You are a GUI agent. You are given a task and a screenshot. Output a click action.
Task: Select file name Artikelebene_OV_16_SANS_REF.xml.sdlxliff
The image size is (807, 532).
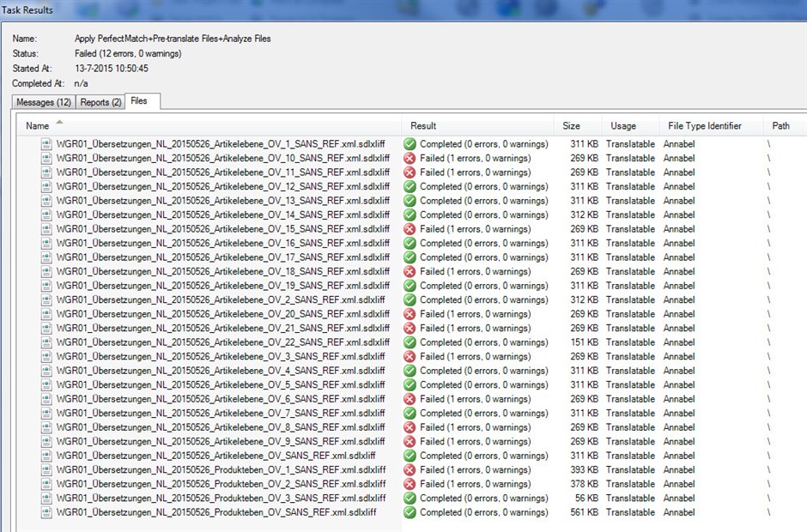click(223, 243)
